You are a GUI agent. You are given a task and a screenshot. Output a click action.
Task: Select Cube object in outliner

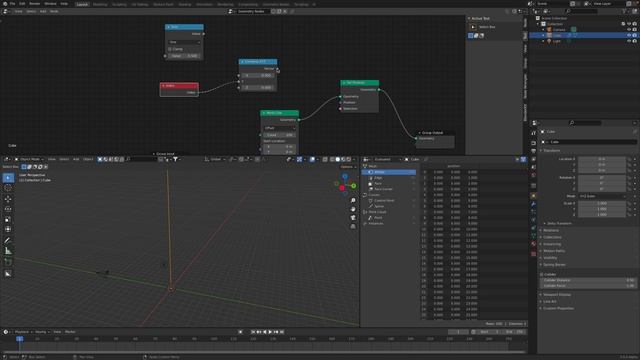tap(557, 36)
